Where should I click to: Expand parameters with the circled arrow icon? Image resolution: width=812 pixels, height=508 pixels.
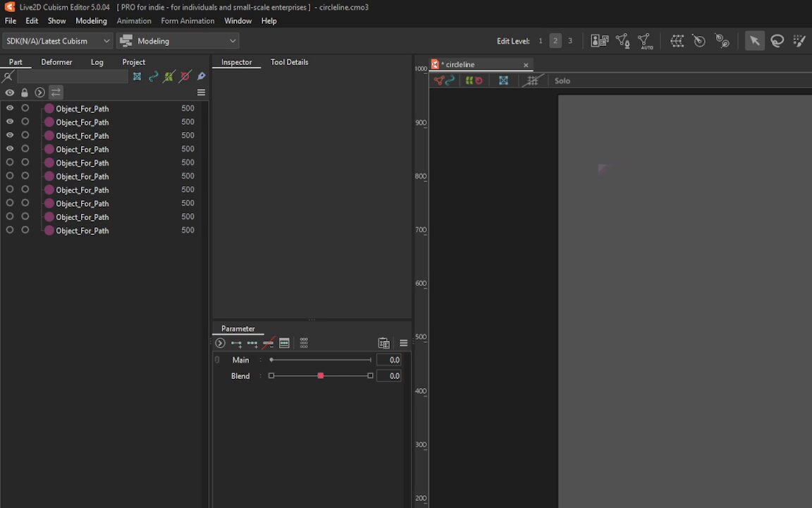220,343
